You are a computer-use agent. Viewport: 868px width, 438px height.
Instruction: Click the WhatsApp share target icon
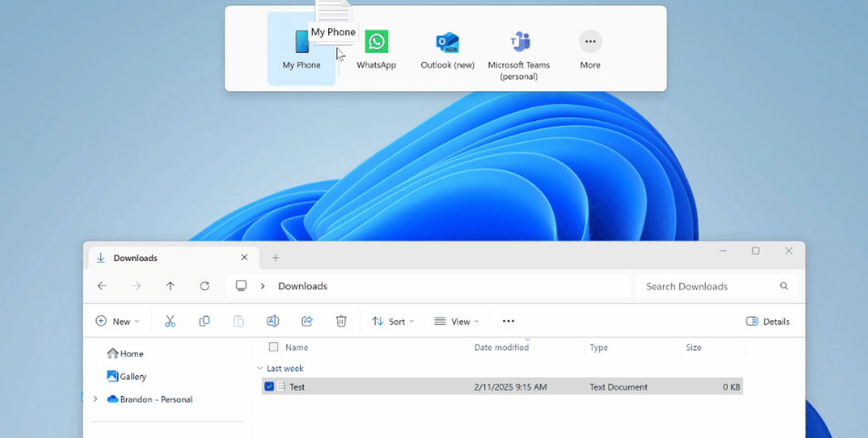coord(377,42)
